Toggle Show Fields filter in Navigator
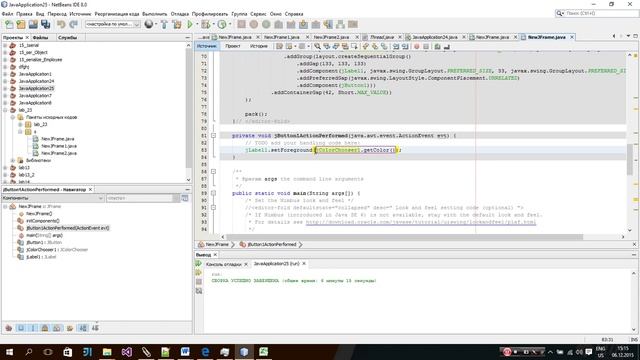The height and width of the screenshot is (360, 640). [20, 328]
